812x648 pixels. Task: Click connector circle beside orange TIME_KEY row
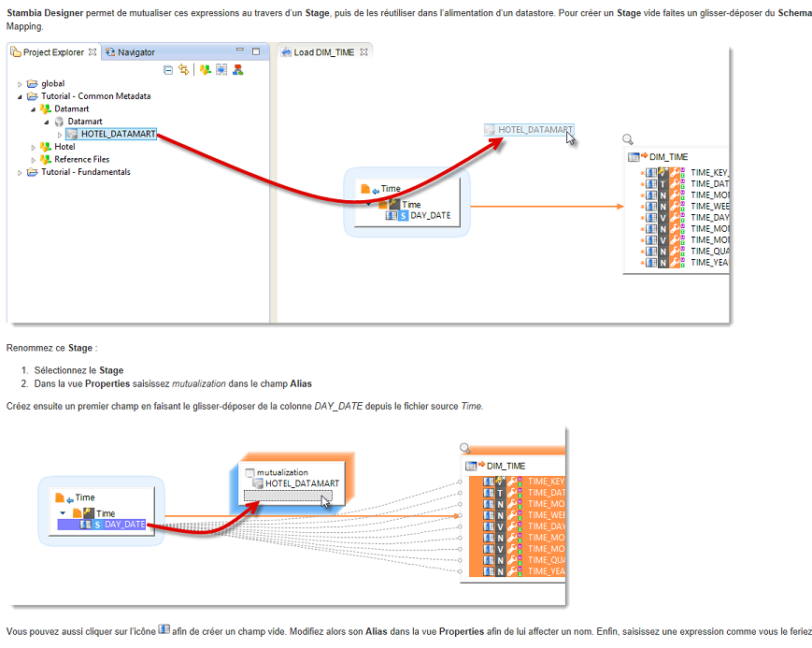coord(460,482)
